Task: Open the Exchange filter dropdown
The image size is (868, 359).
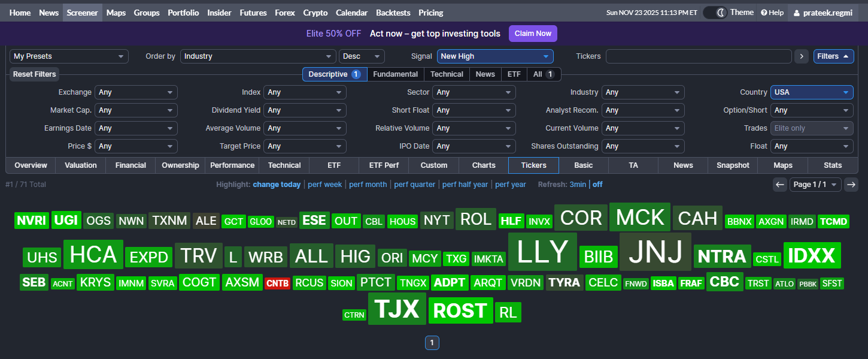Action: tap(136, 92)
